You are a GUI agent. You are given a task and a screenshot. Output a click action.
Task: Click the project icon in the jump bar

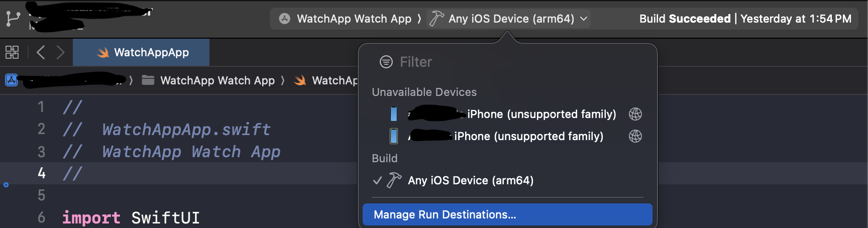click(12, 80)
